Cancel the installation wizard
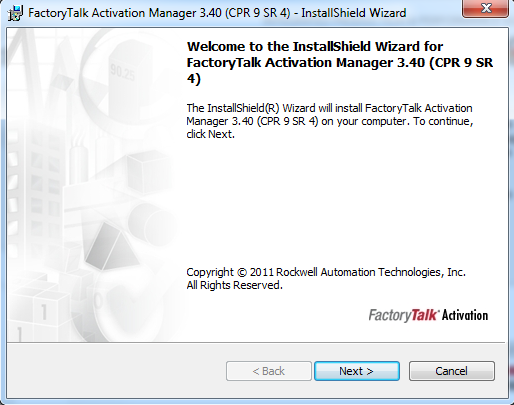 click(x=452, y=371)
